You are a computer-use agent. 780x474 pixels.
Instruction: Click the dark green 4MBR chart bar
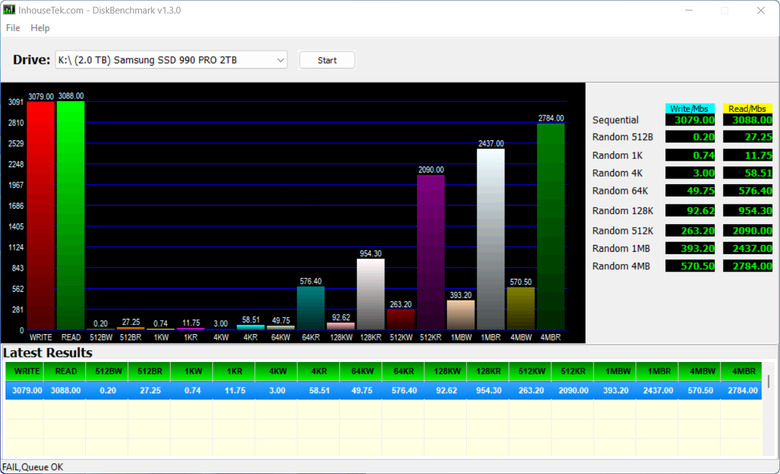(551, 226)
